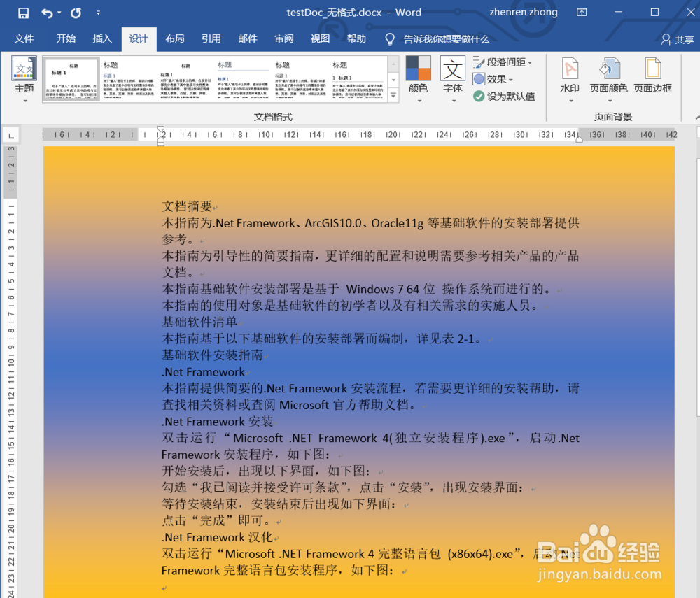Click the 页面边框 page borders button
The image size is (700, 598).
[x=652, y=76]
